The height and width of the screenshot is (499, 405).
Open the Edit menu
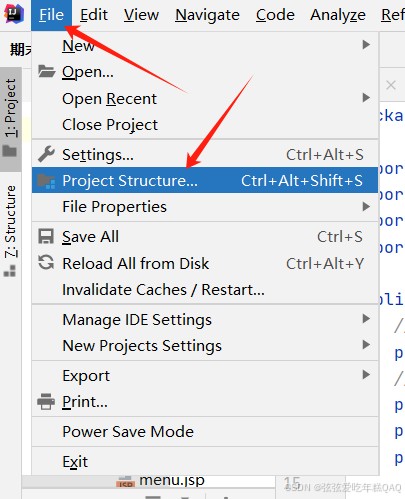click(94, 15)
